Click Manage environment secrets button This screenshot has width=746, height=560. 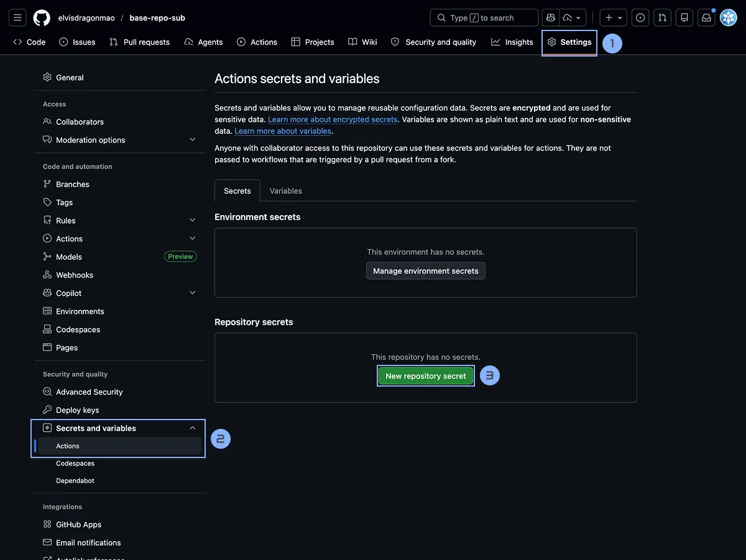coord(425,271)
